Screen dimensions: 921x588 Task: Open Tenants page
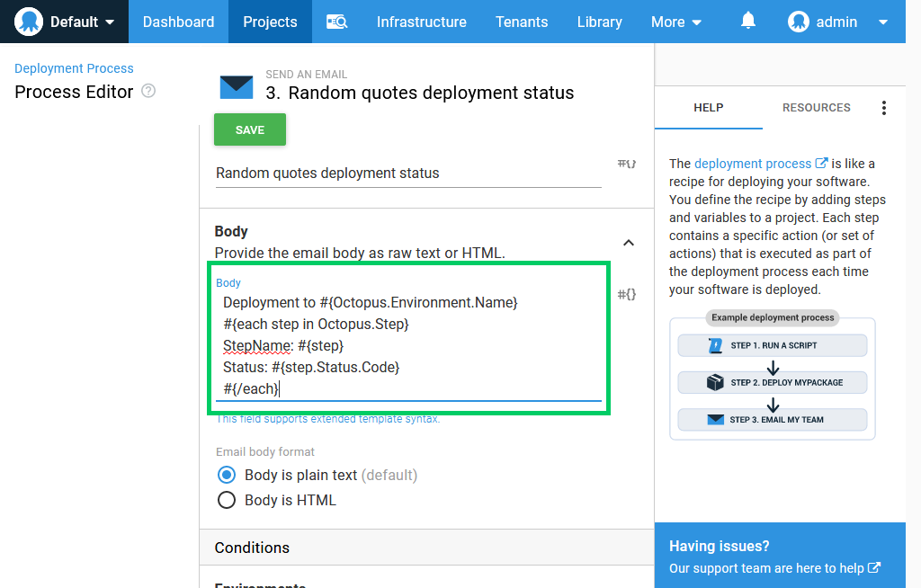522,22
